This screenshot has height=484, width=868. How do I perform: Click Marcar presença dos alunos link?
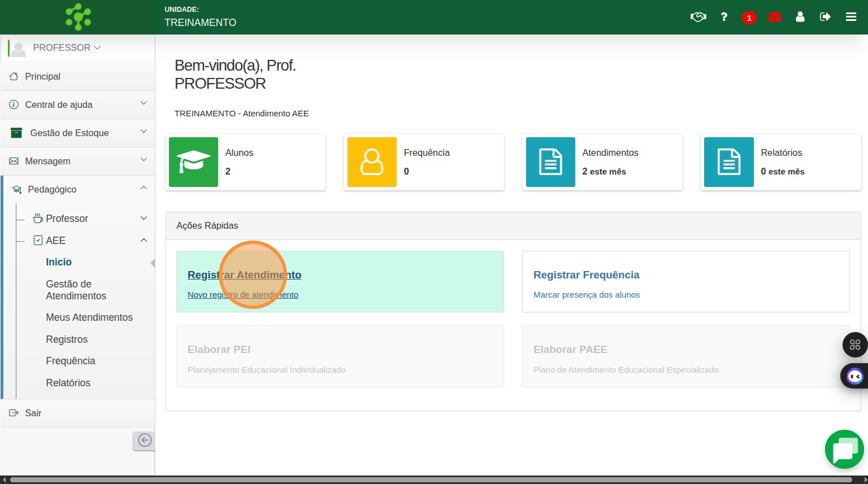point(587,295)
